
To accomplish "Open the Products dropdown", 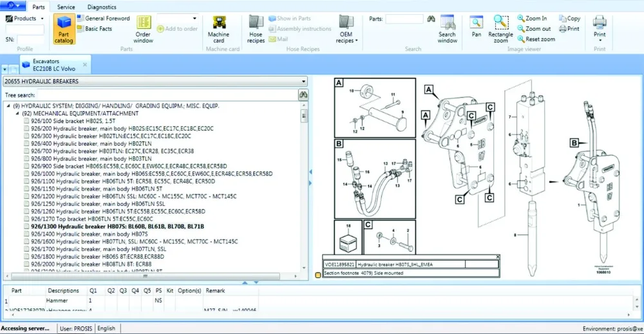I will pos(24,19).
